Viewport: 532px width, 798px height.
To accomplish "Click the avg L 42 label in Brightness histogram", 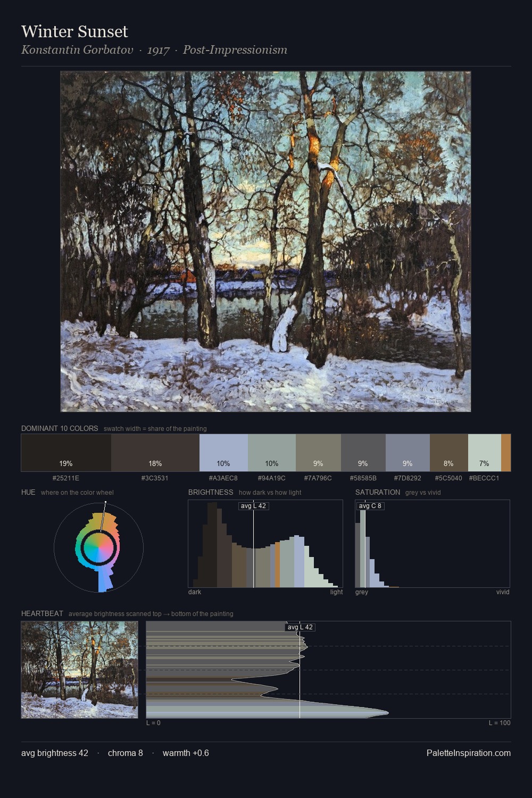I will click(253, 506).
